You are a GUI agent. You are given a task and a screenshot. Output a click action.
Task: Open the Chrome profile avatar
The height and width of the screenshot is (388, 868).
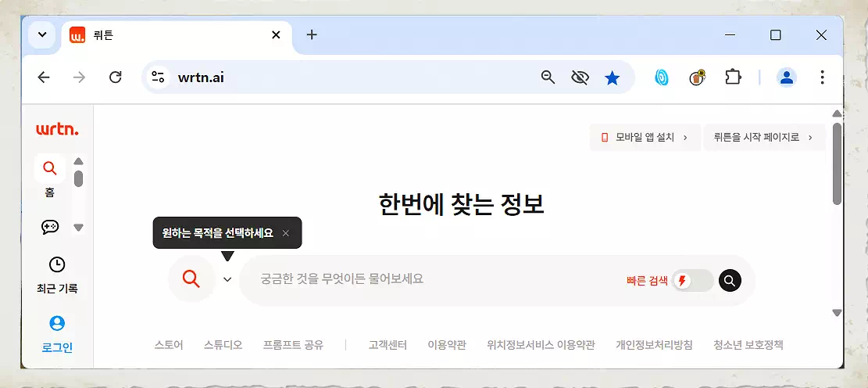pyautogui.click(x=786, y=77)
